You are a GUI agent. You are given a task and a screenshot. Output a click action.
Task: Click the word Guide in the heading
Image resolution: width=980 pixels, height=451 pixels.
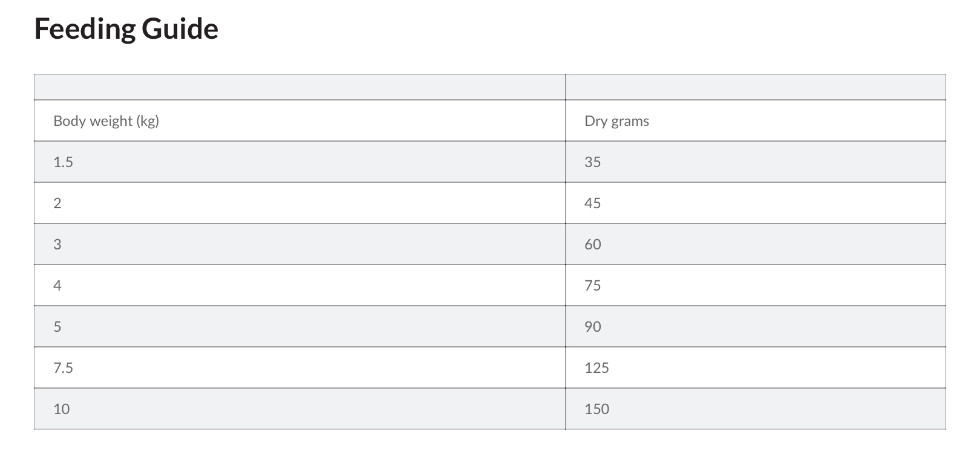pos(180,29)
